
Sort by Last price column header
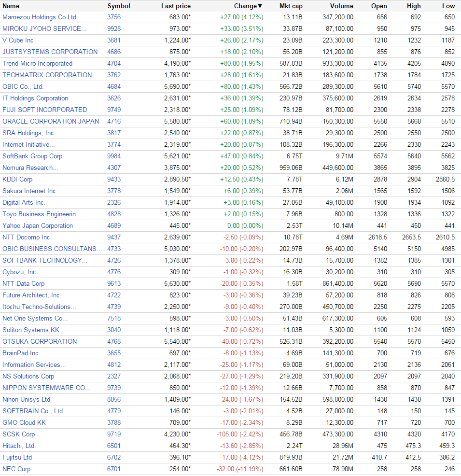coord(176,6)
